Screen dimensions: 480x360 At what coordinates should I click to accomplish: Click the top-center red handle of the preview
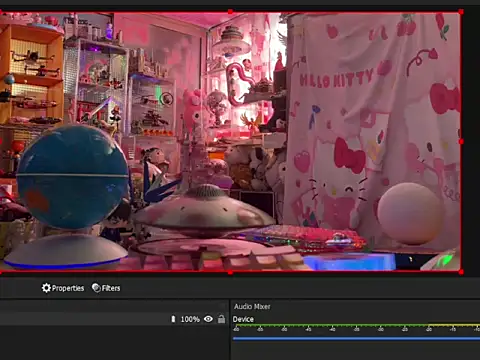click(230, 12)
